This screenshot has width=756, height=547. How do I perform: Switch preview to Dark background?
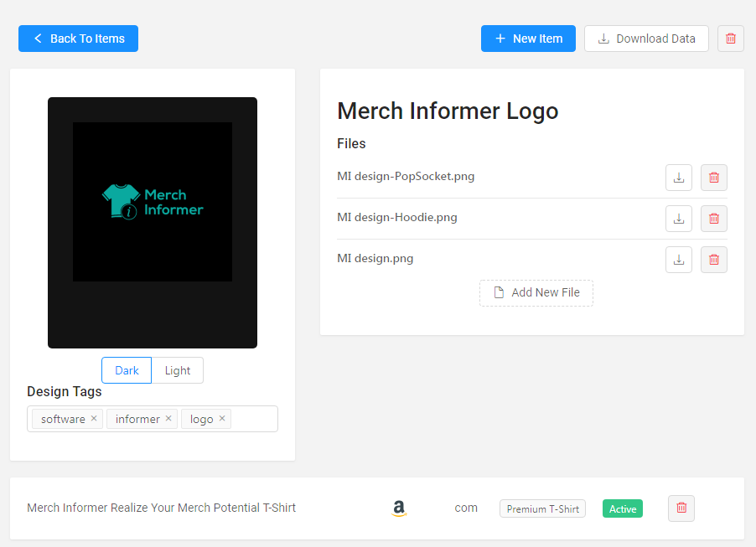point(127,370)
